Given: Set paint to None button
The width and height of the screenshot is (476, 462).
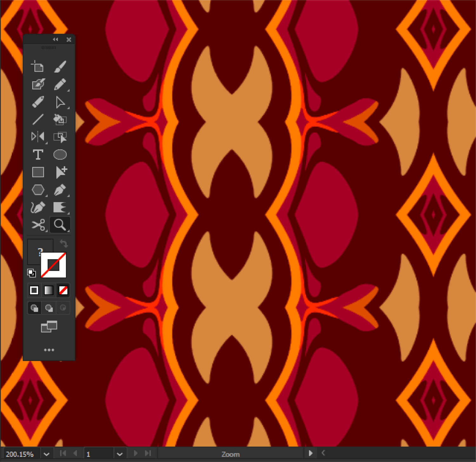Looking at the screenshot, I should (63, 290).
